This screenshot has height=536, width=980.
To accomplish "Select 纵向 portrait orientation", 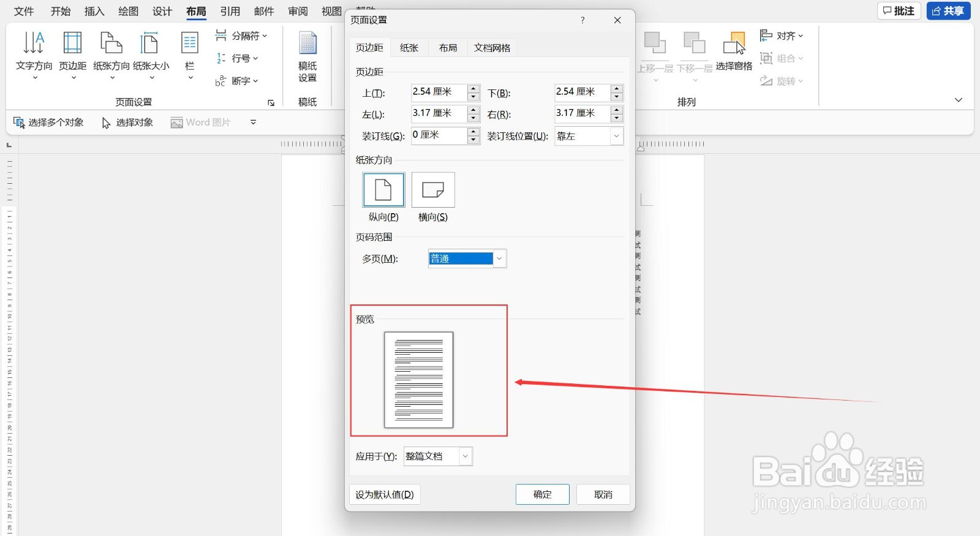I will point(383,190).
